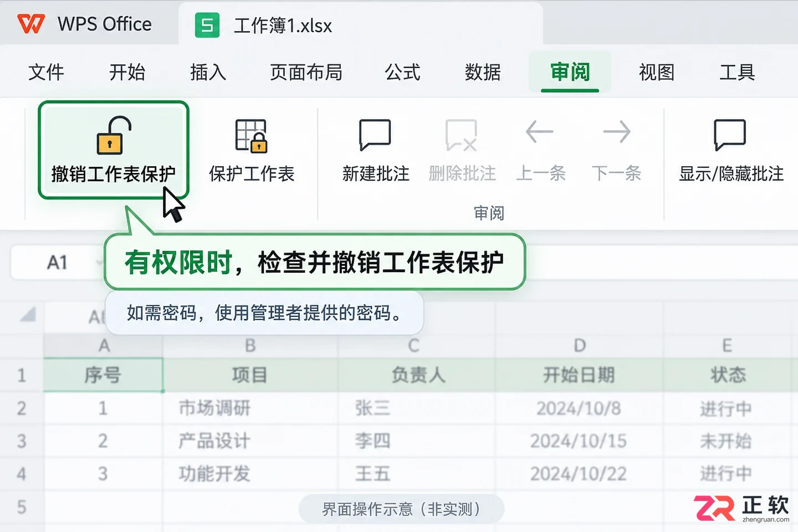The height and width of the screenshot is (532, 798).
Task: Switch to the 视图 ribbon tab
Action: tap(657, 72)
